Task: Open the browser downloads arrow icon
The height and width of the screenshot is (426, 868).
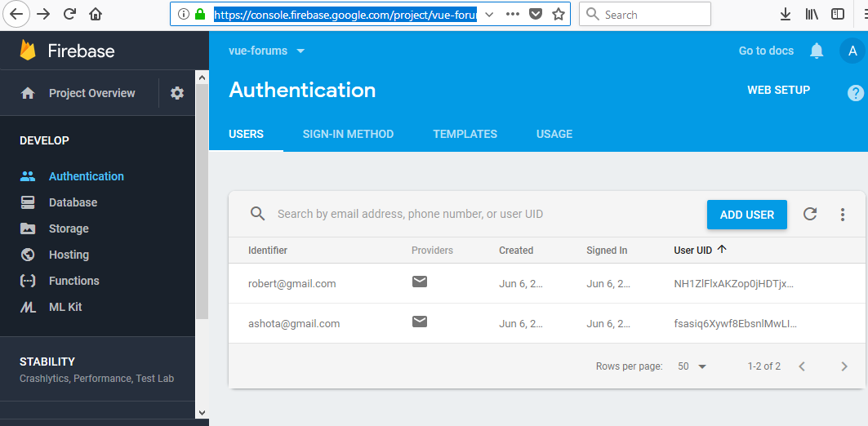Action: pyautogui.click(x=785, y=15)
